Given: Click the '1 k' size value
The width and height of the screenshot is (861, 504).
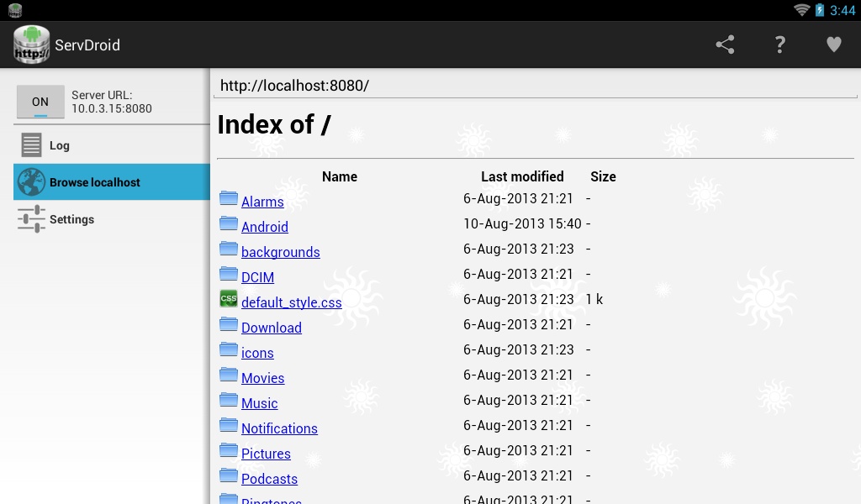Looking at the screenshot, I should pos(594,299).
